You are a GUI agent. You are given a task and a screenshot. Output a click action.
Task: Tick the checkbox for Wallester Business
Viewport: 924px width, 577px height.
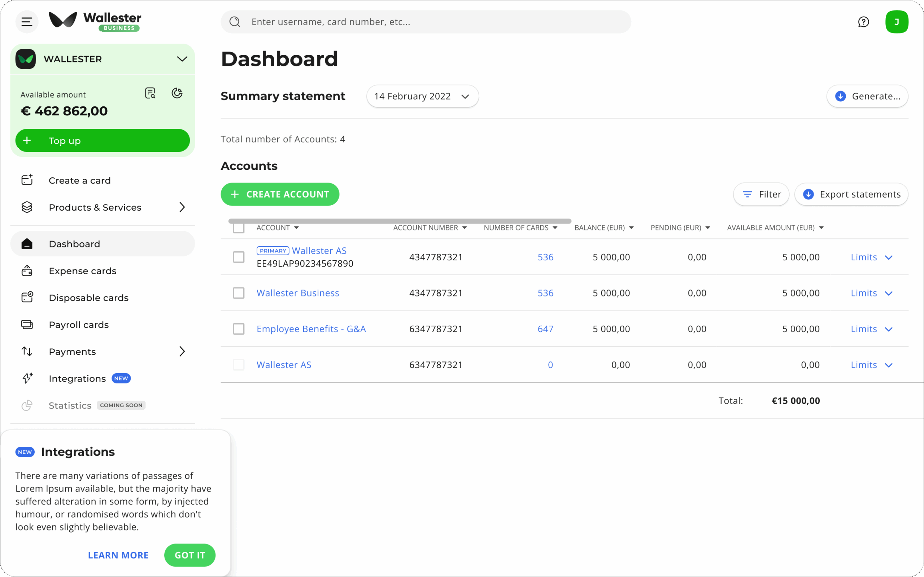click(239, 293)
